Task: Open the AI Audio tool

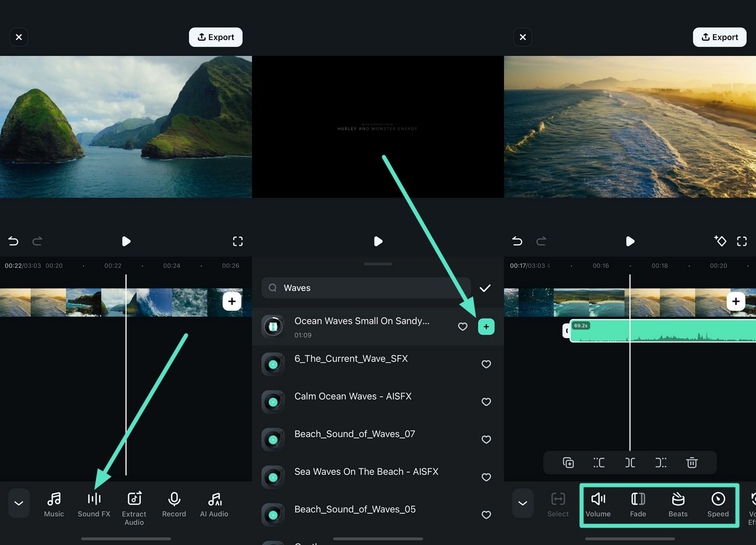Action: 214,504
